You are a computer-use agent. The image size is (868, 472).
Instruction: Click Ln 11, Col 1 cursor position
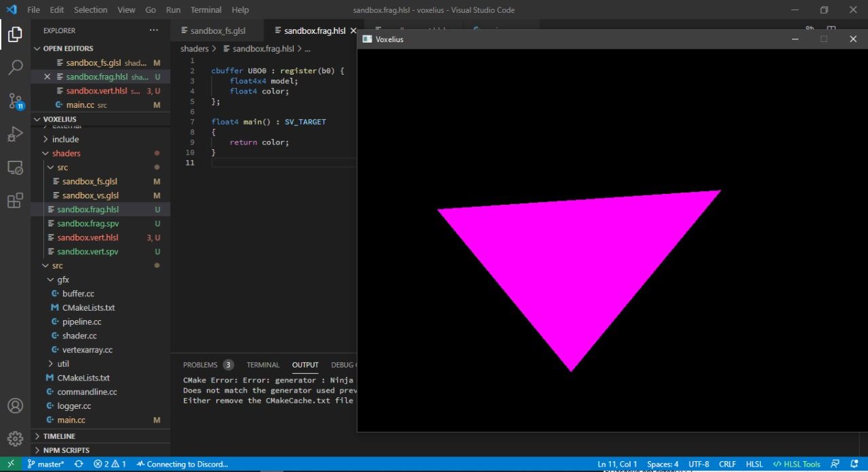tap(617, 464)
